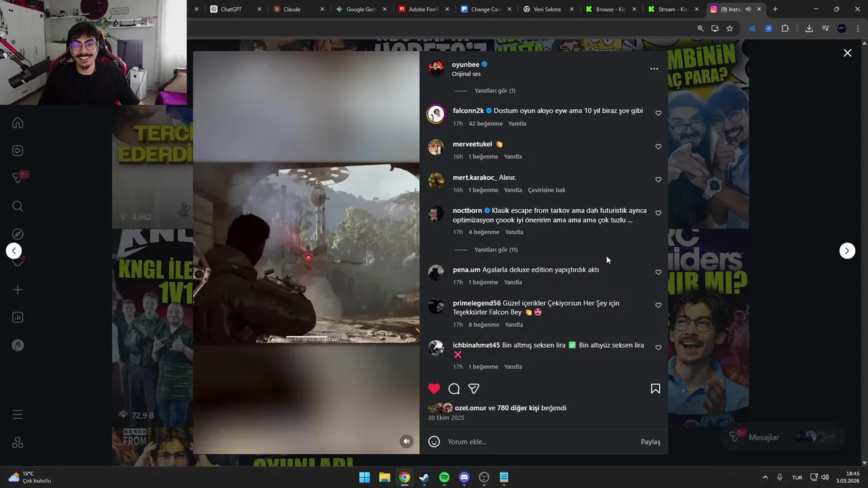Open the Meta apps grid icon
868x488 pixels.
[18, 443]
